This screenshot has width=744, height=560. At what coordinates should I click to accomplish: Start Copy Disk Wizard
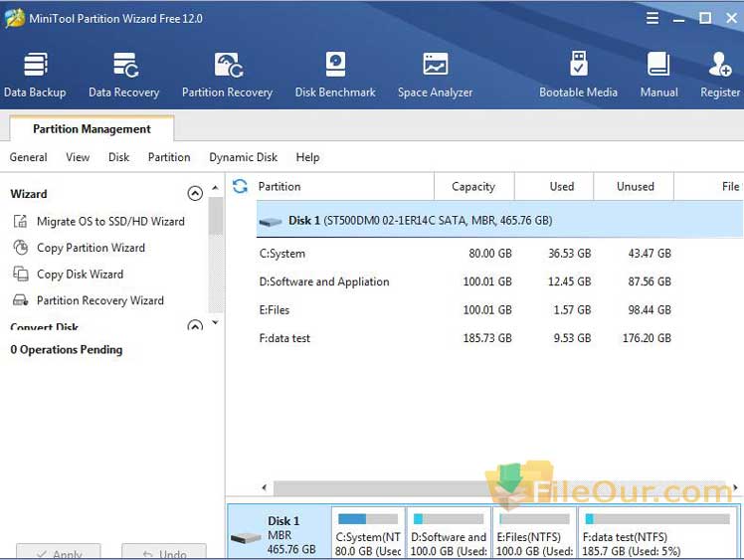click(80, 275)
